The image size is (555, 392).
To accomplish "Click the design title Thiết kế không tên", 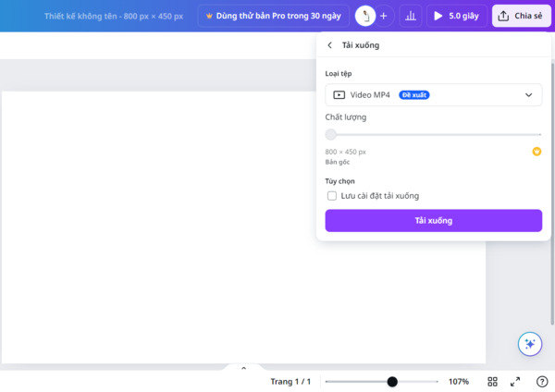I will [x=114, y=17].
